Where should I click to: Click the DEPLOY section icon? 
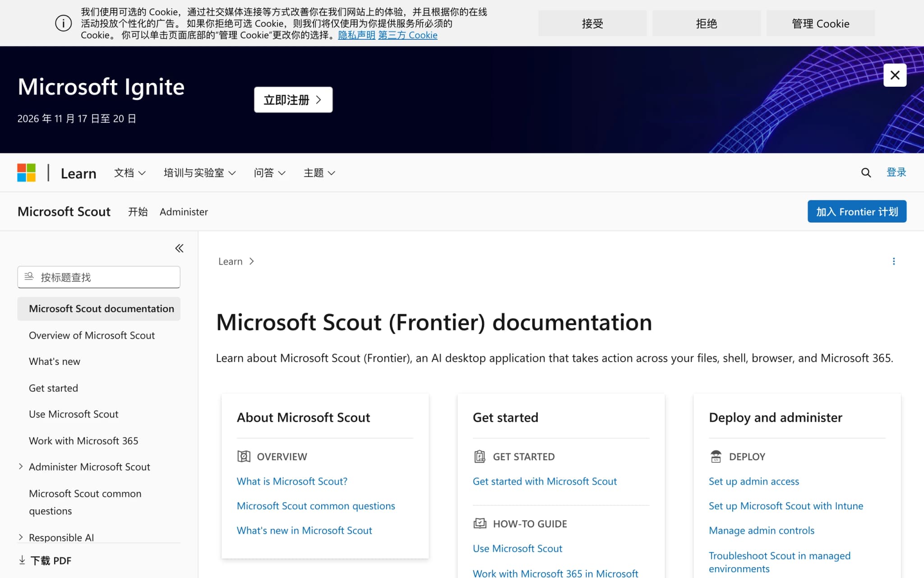tap(716, 457)
